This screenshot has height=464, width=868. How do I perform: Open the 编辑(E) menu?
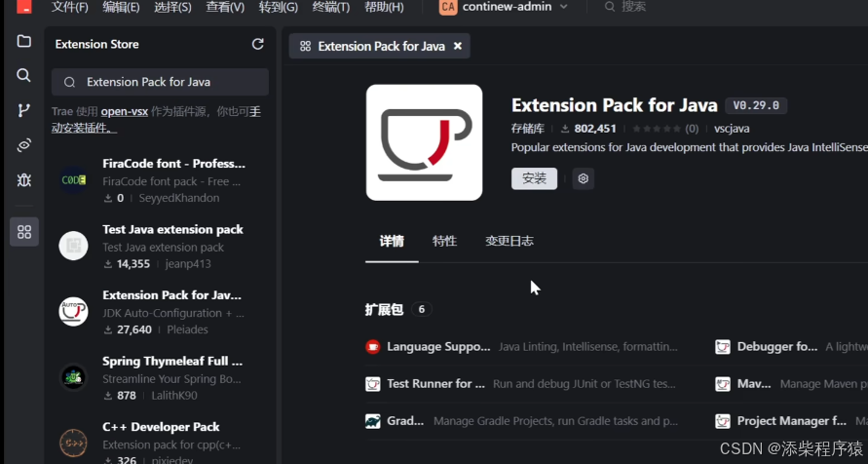click(121, 7)
